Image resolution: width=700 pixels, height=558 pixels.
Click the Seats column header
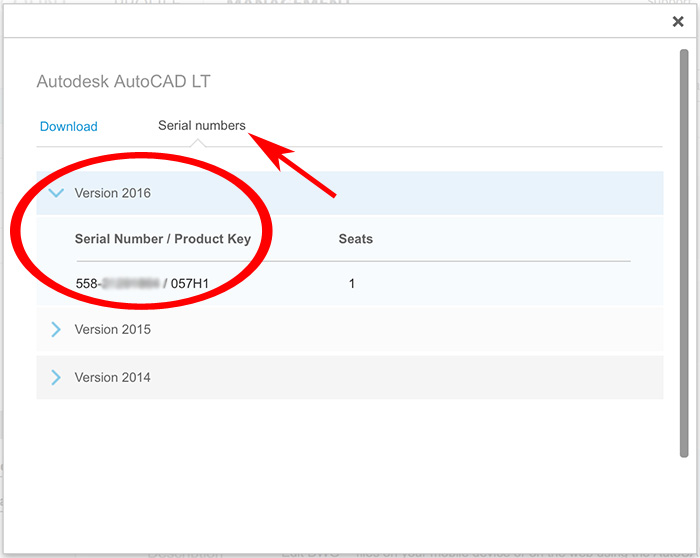pyautogui.click(x=356, y=239)
